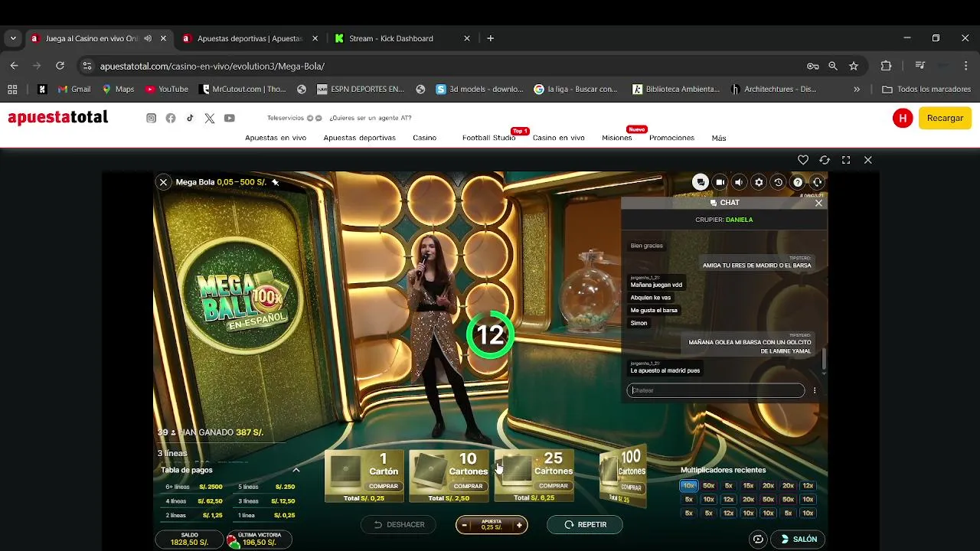Open the YouTube bookmark
980x551 pixels.
[x=167, y=89]
